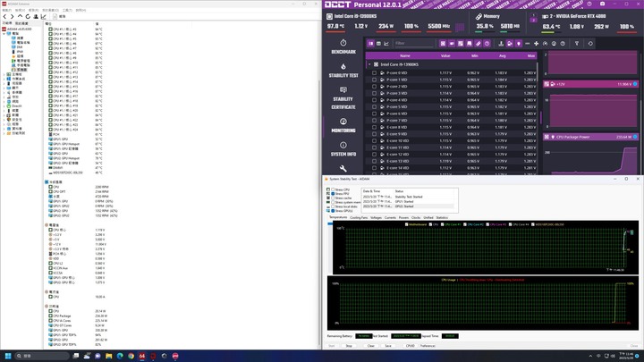
Task: Expand the last Benchmark node in AIDA64 tree
Action: [x=4, y=133]
